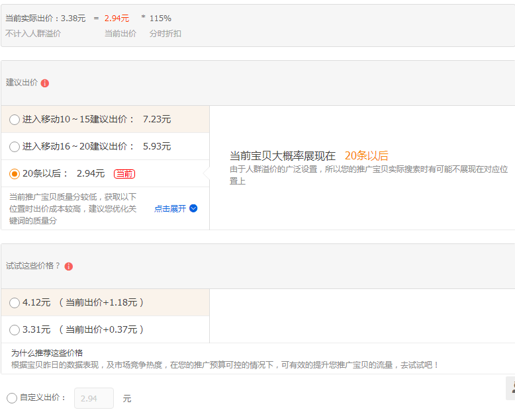Click the red 当前 badge

pos(124,174)
